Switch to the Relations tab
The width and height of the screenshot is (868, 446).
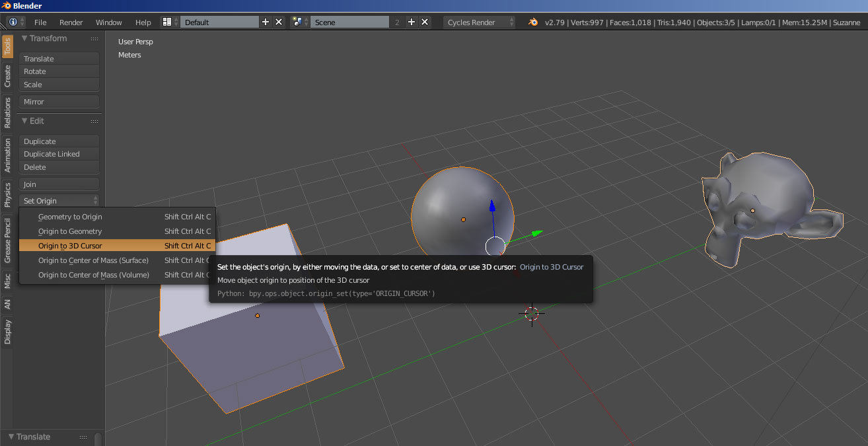click(x=7, y=112)
